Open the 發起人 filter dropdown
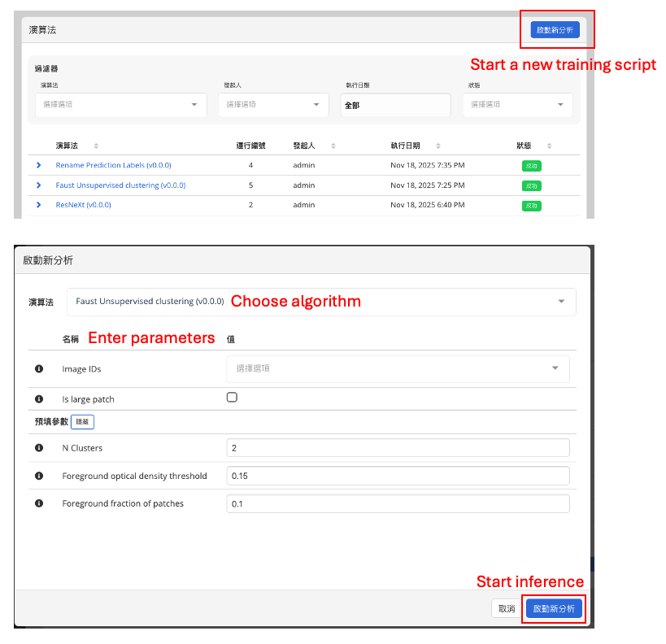The width and height of the screenshot is (666, 644). coord(273,105)
